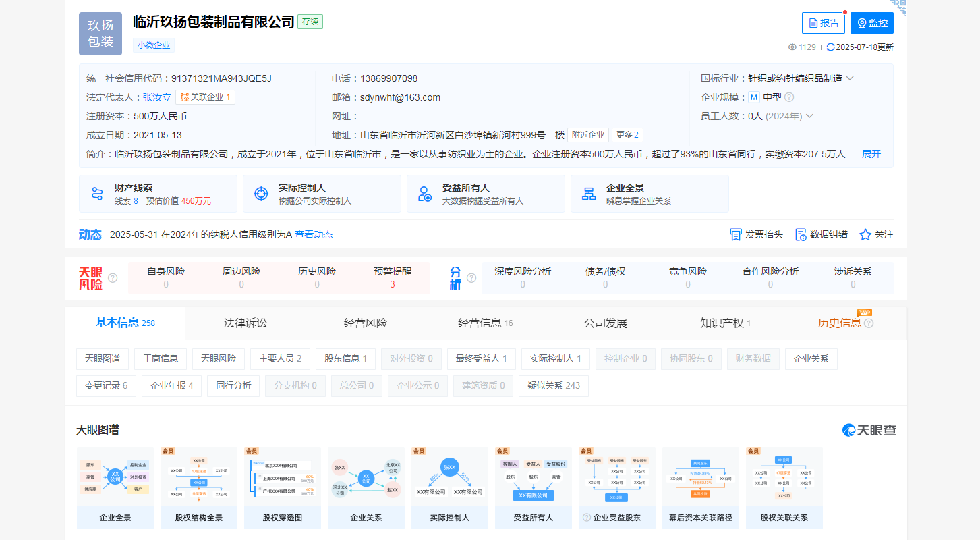This screenshot has width=980, height=540.
Task: Expand the 国标行业 dropdown arrow
Action: (851, 78)
